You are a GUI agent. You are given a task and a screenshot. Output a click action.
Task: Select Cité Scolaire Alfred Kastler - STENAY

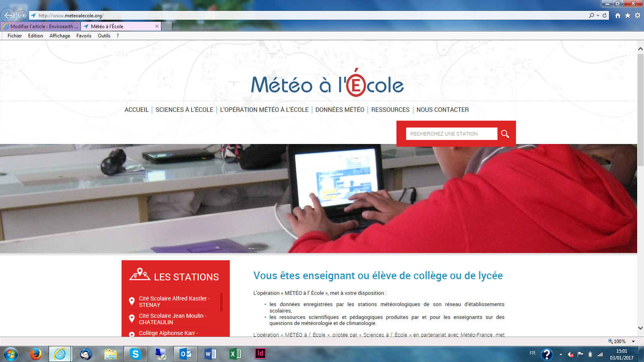(175, 302)
